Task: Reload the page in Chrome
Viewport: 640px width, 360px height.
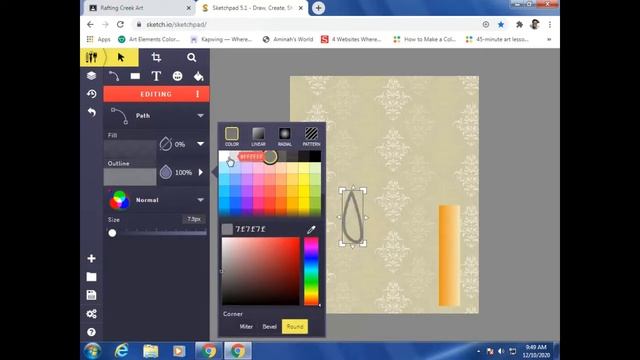Action: point(120,24)
